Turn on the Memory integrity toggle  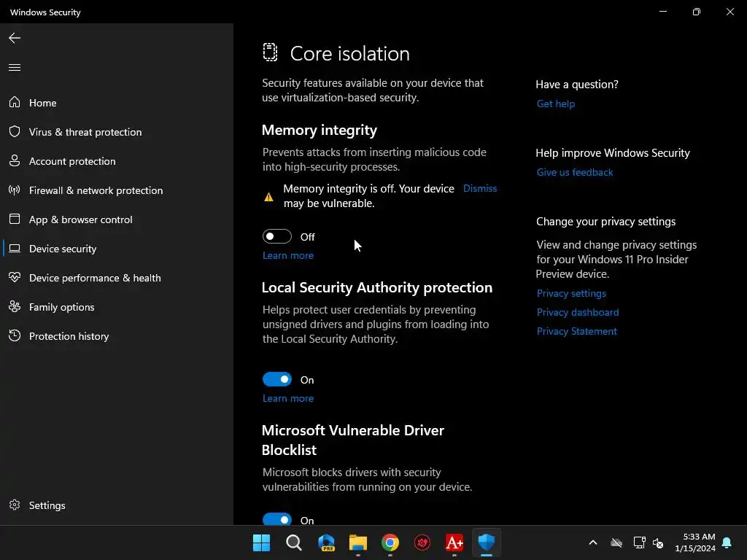pyautogui.click(x=277, y=236)
